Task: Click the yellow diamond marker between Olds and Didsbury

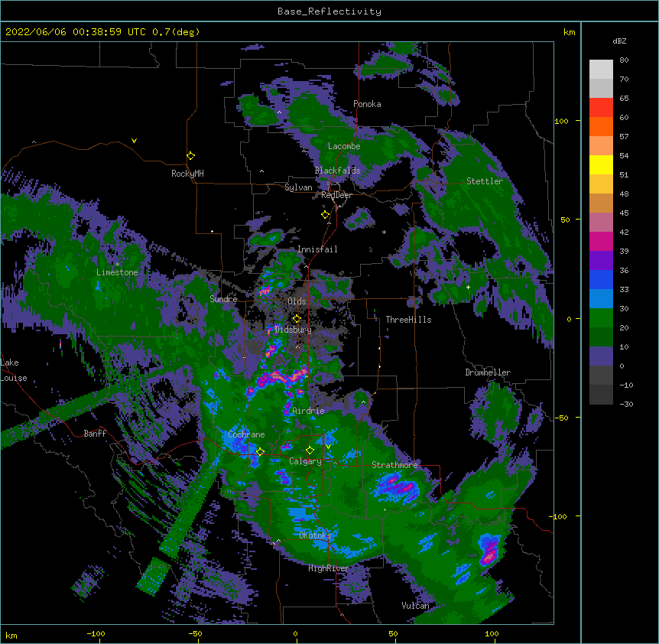Action: pos(297,319)
